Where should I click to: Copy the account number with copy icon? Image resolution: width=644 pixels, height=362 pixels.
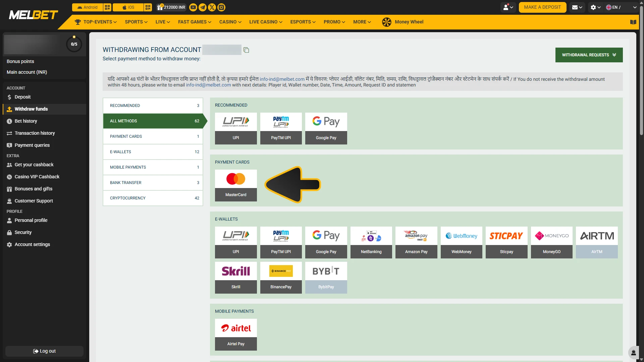click(246, 50)
